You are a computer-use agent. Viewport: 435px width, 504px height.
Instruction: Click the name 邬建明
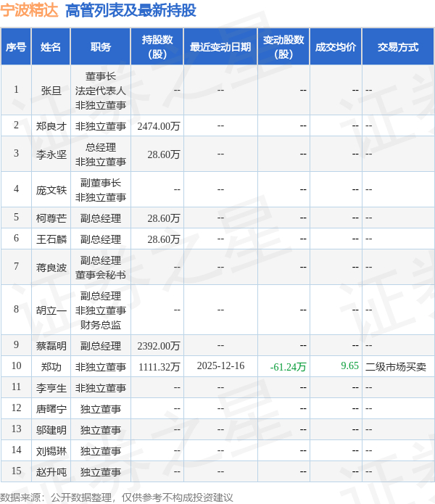pyautogui.click(x=51, y=430)
